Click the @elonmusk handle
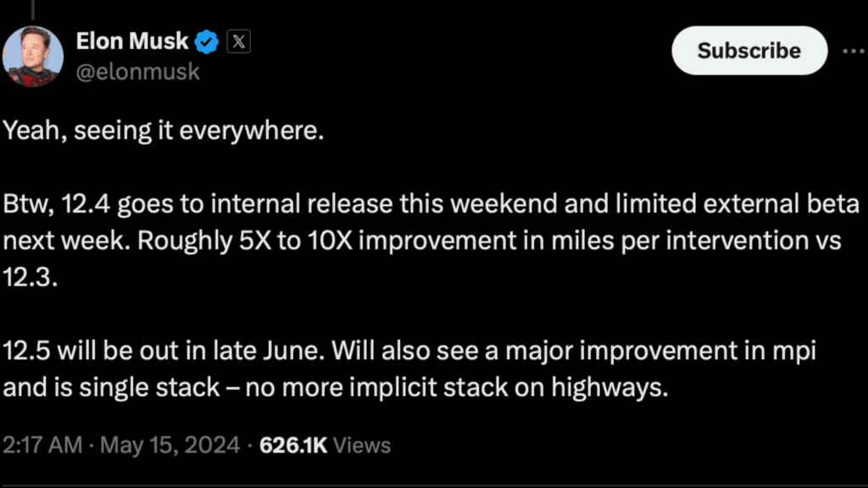 (x=138, y=71)
